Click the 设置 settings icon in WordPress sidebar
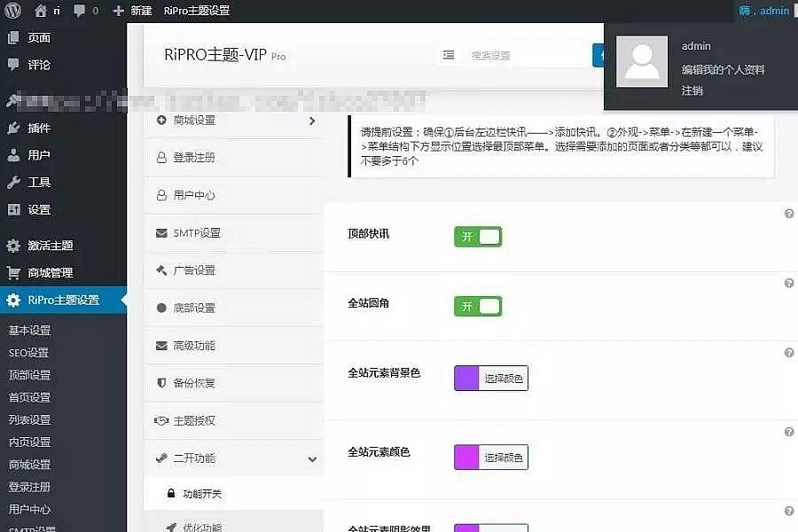 [x=13, y=209]
